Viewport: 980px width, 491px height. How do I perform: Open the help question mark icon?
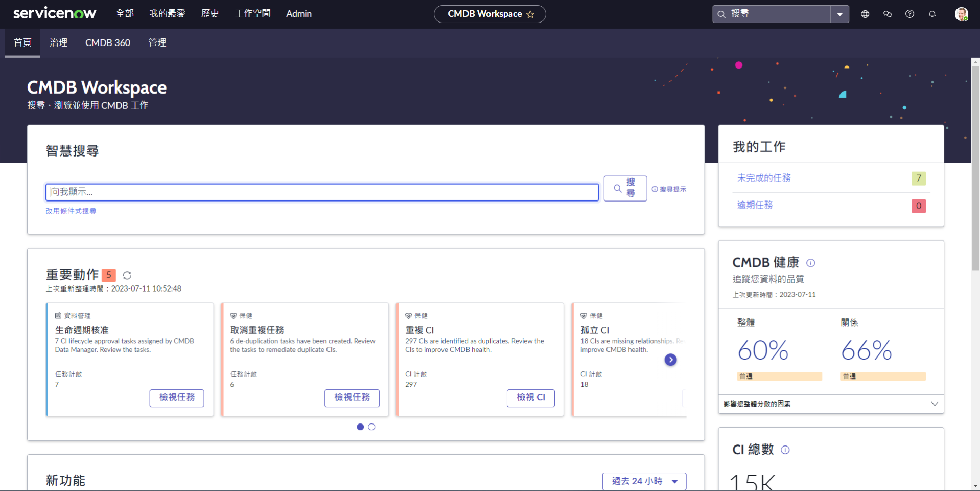910,14
